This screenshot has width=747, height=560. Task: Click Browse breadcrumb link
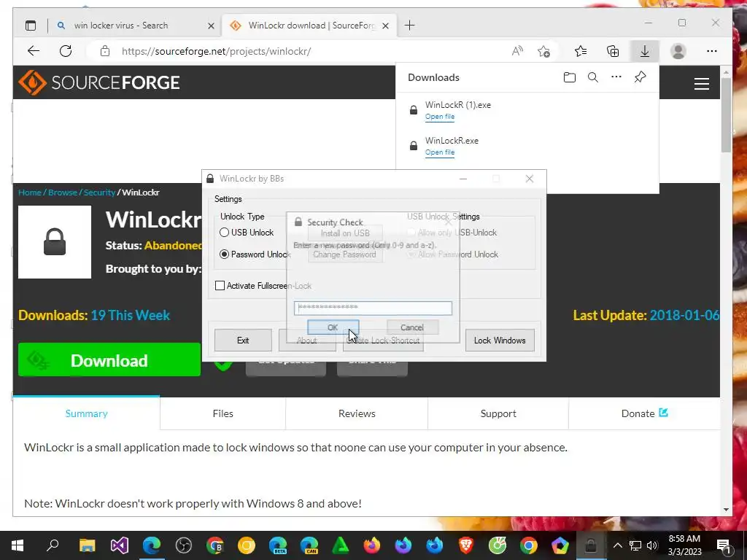click(63, 192)
